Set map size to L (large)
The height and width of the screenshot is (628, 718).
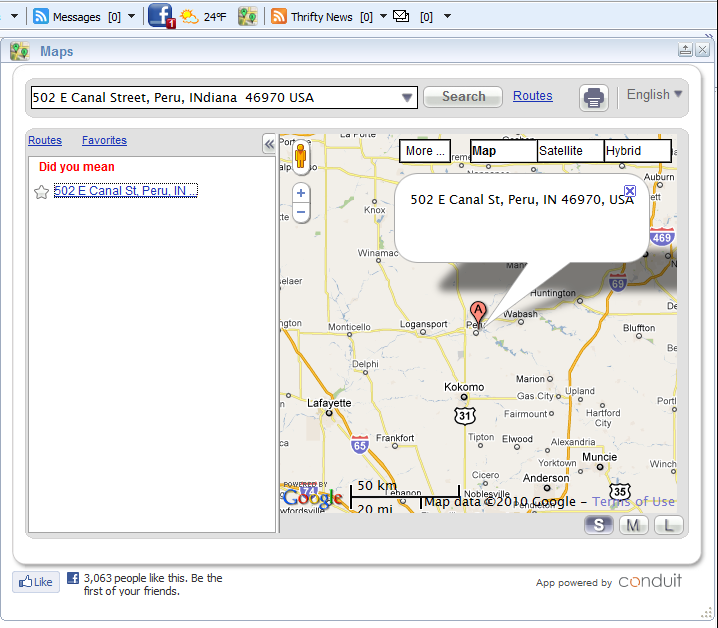(669, 525)
